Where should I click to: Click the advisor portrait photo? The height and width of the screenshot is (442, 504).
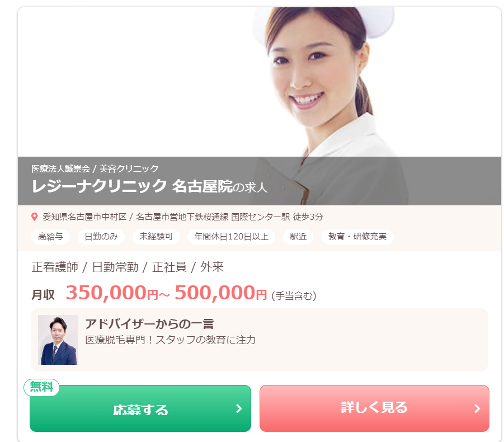[x=58, y=340]
